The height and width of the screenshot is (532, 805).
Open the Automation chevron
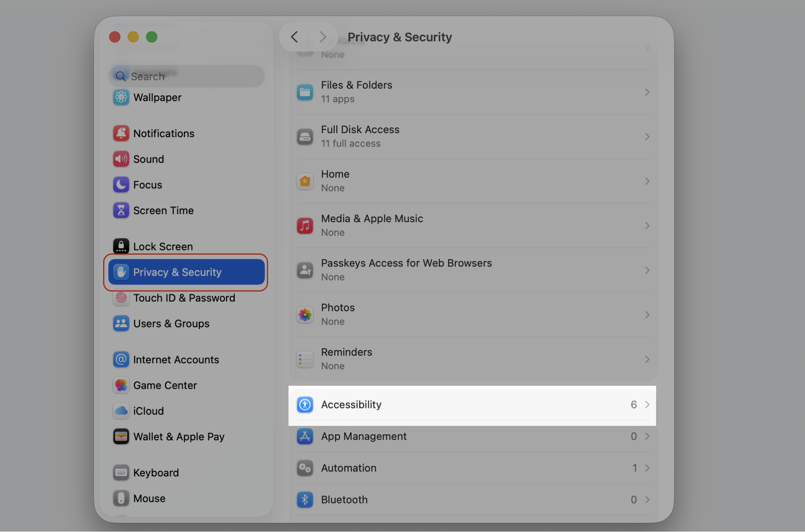[647, 468]
